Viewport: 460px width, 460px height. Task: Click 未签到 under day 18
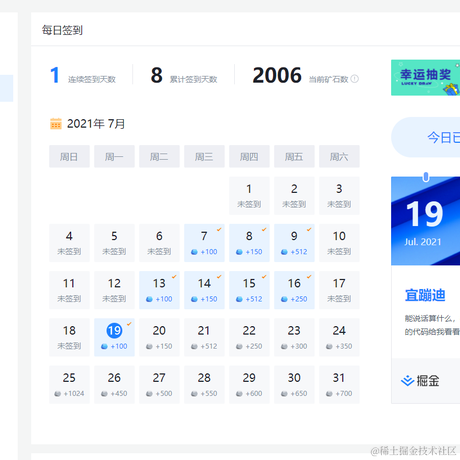click(69, 346)
